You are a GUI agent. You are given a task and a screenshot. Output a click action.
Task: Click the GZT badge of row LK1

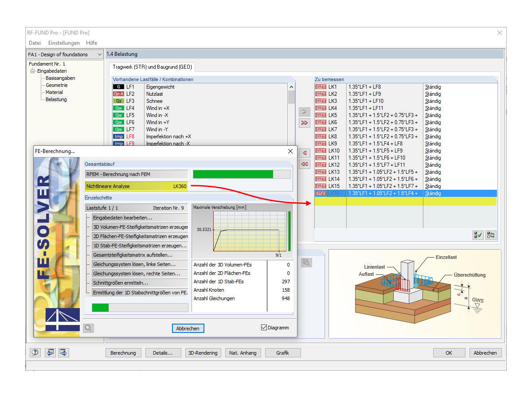click(x=321, y=87)
